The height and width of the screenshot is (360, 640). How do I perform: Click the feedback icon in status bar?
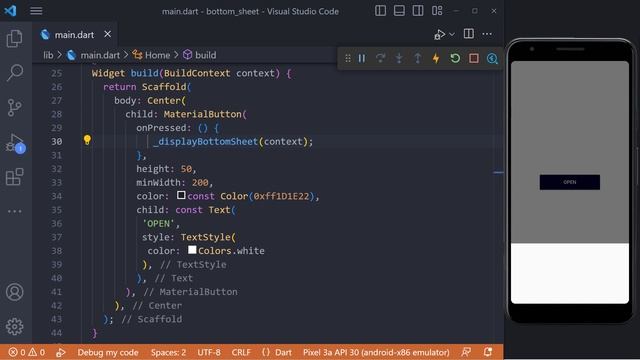[x=466, y=352]
